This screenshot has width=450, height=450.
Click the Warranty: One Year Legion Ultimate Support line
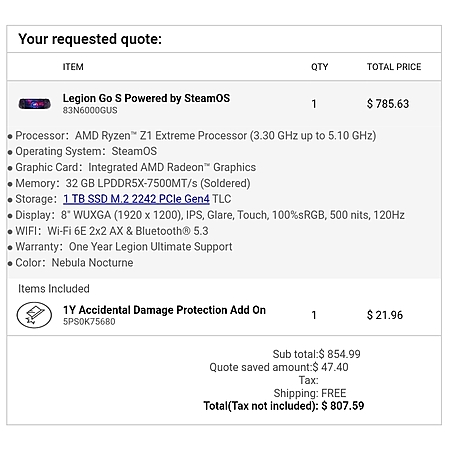coord(120,247)
